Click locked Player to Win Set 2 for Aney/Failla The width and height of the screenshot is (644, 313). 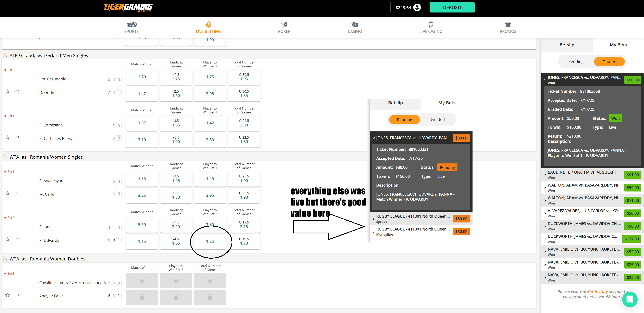[x=176, y=297]
